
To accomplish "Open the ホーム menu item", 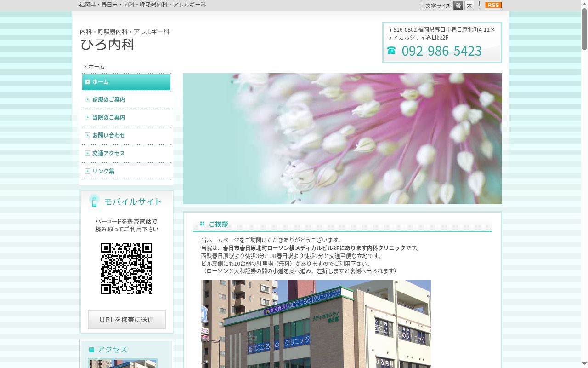I will [126, 82].
